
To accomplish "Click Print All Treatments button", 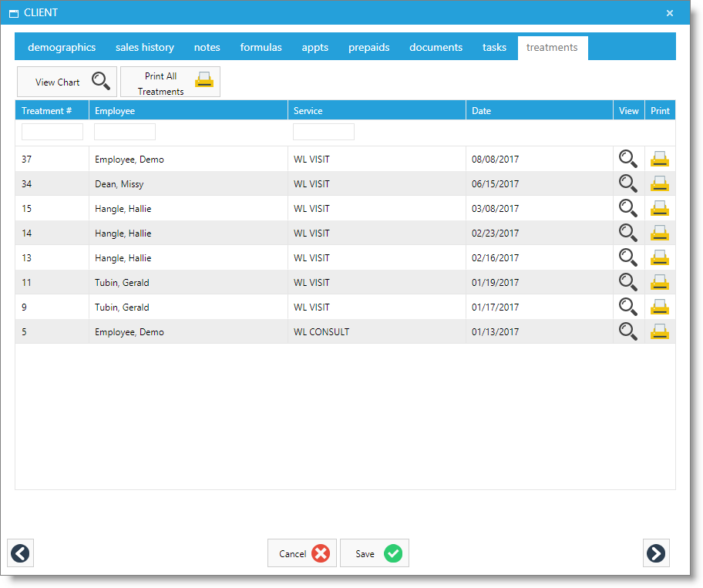I will tap(170, 82).
